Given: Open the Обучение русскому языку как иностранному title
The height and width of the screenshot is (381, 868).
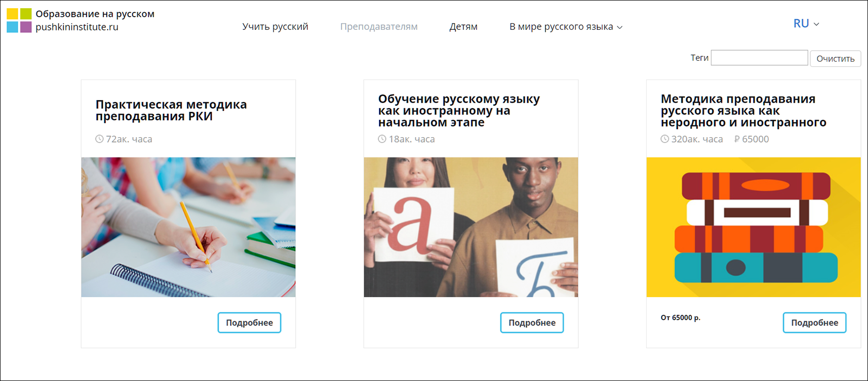Looking at the screenshot, I should [459, 110].
